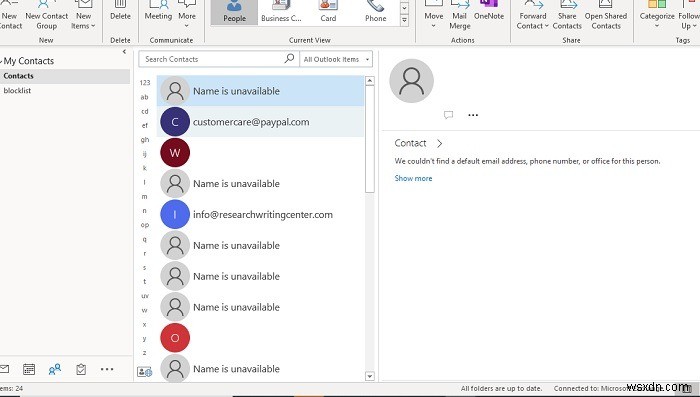700x397 pixels.
Task: Open more actions ellipsis in reading pane
Action: (473, 115)
